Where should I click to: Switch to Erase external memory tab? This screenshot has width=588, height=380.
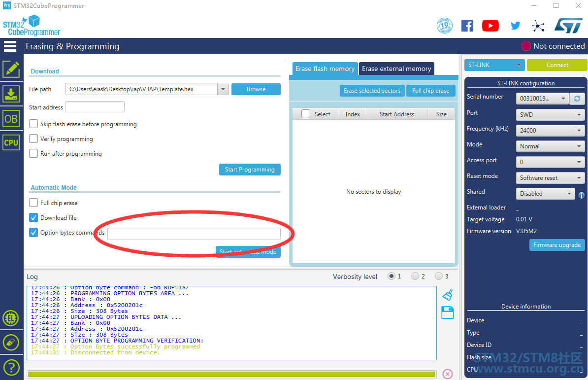[x=396, y=69]
